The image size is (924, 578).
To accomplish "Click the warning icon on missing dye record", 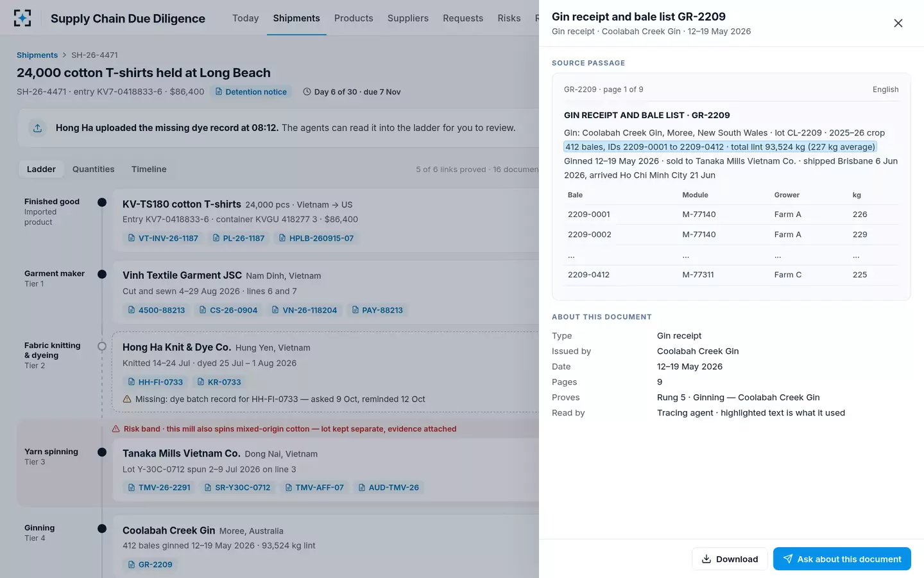I will [x=127, y=399].
